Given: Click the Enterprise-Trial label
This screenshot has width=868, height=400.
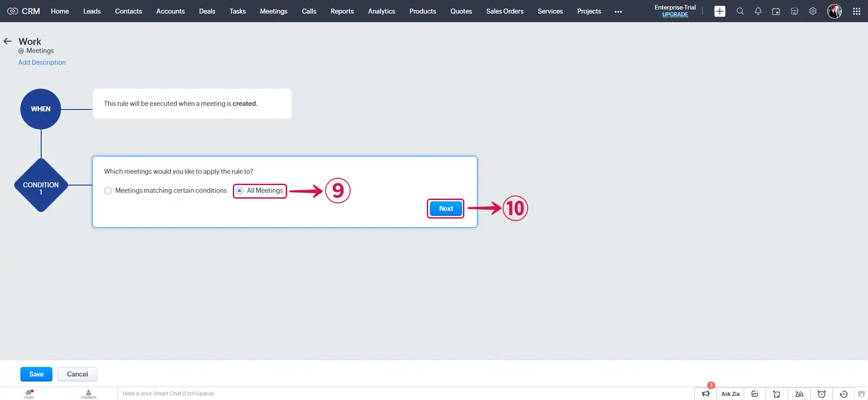Looking at the screenshot, I should [x=675, y=7].
